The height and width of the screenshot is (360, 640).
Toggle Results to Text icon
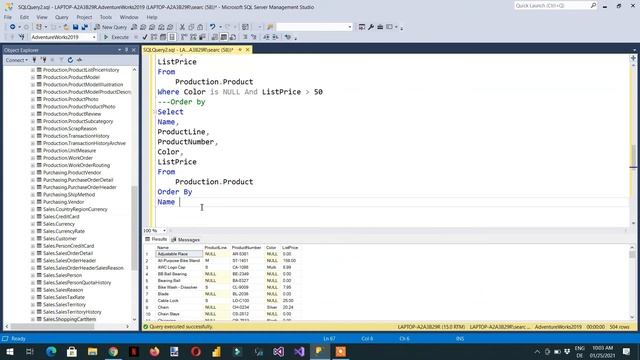[x=215, y=37]
